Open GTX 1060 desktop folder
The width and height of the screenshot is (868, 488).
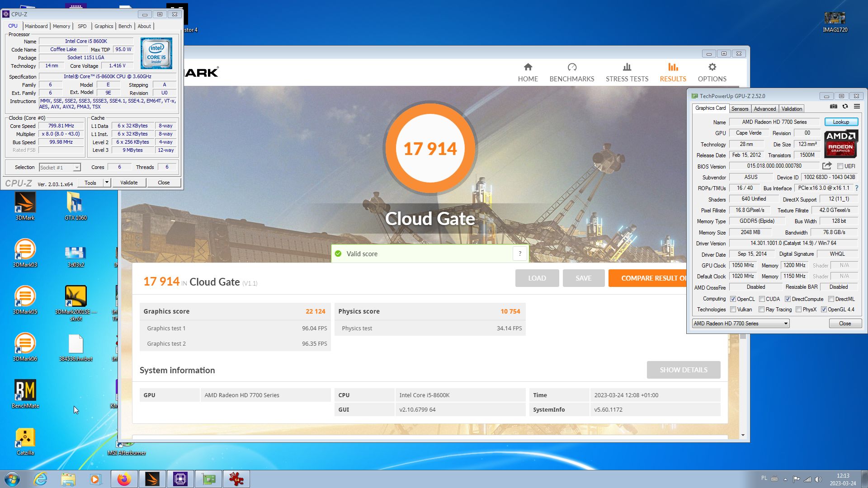coord(75,206)
